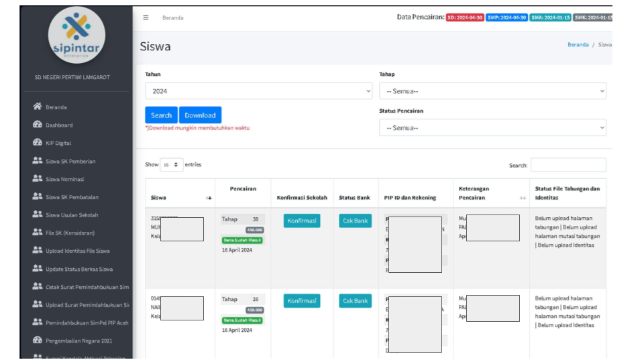Click Dana Sudah Masuk badge in Tahap 26 row
Screen dimensions: 644x362
click(242, 320)
